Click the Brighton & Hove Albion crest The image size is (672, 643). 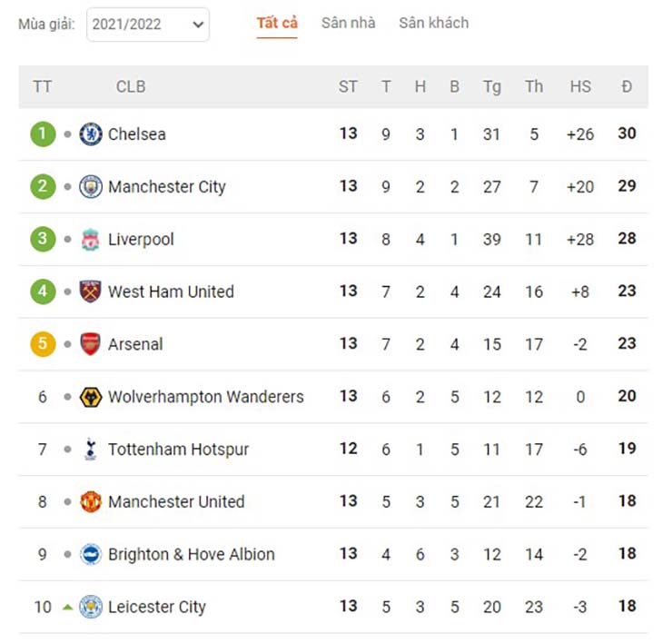coord(91,554)
